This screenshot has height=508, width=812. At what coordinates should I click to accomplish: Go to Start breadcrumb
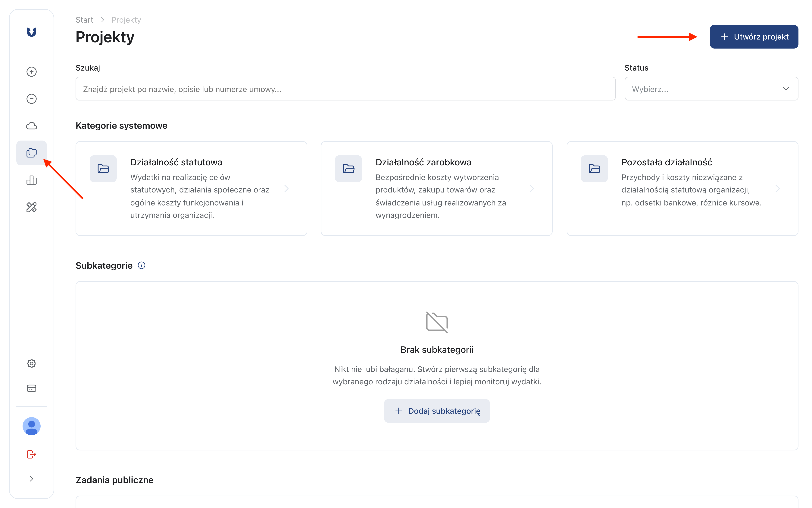click(x=84, y=20)
